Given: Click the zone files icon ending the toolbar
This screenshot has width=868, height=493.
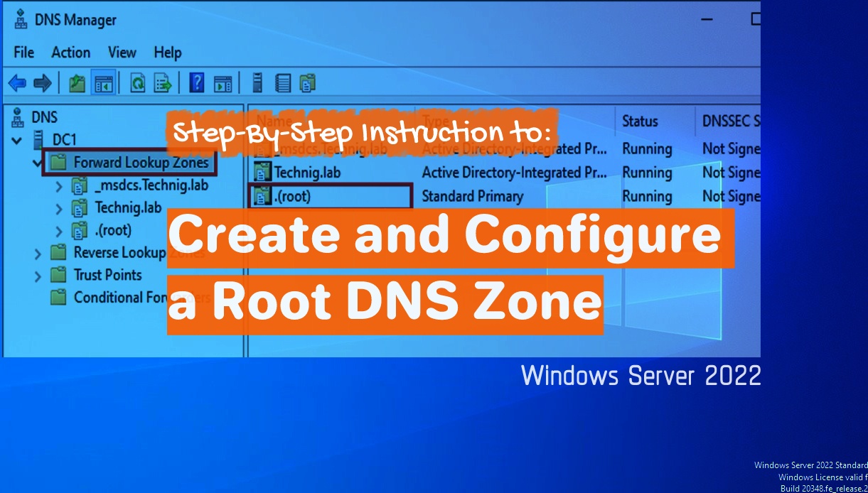Looking at the screenshot, I should (307, 83).
